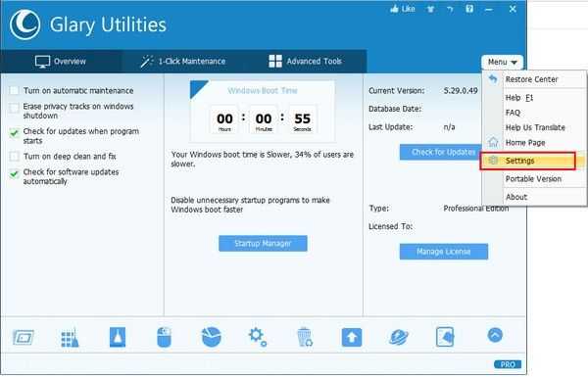The height and width of the screenshot is (377, 588).
Task: Go to the Advanced Tools tab
Action: (x=305, y=61)
